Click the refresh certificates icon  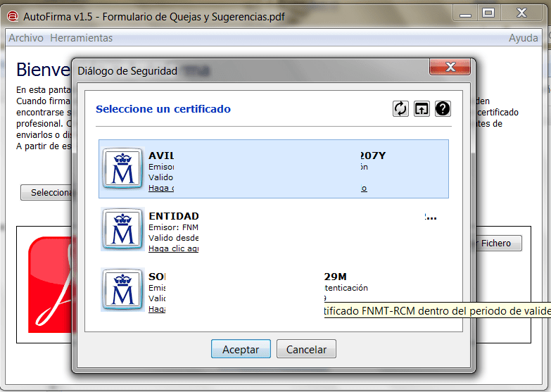coord(400,108)
